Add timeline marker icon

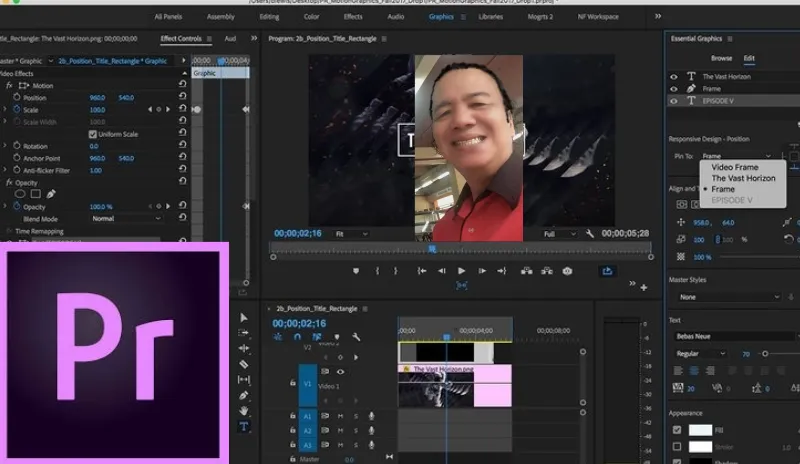[337, 337]
